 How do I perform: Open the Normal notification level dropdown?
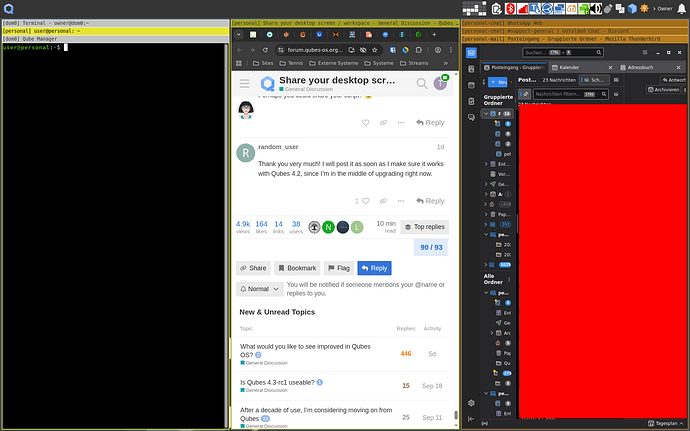(x=259, y=289)
